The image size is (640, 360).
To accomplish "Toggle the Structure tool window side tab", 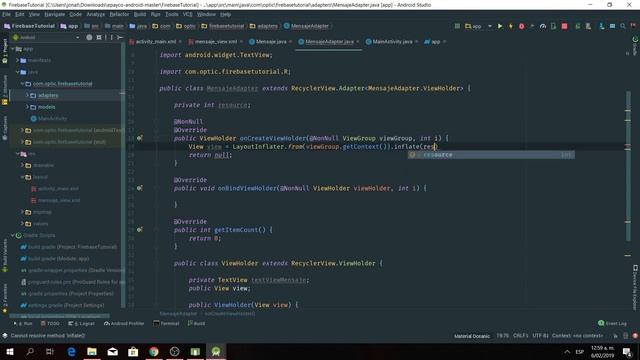I will [5, 90].
